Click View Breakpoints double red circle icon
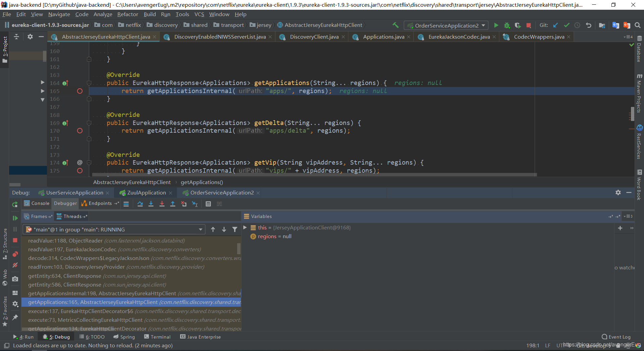 click(x=15, y=254)
